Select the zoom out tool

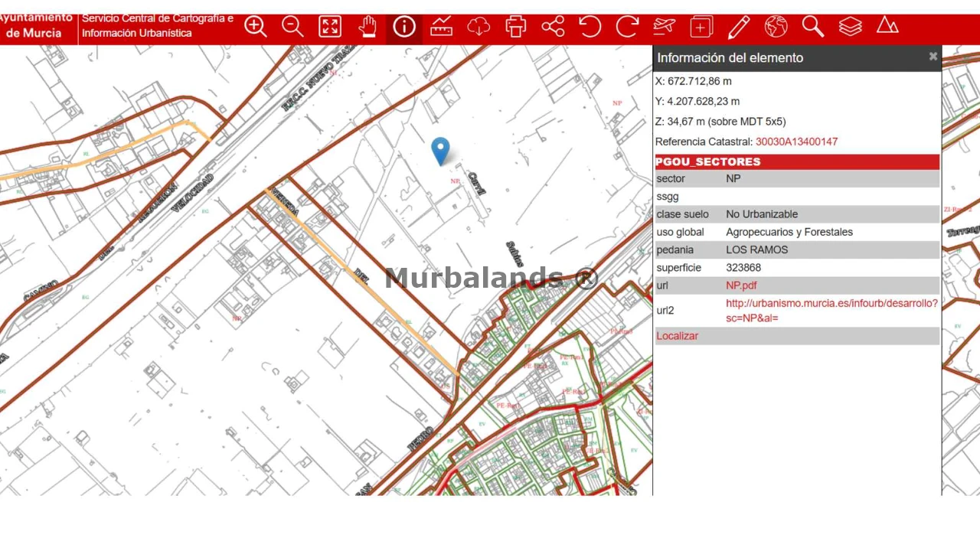tap(292, 27)
